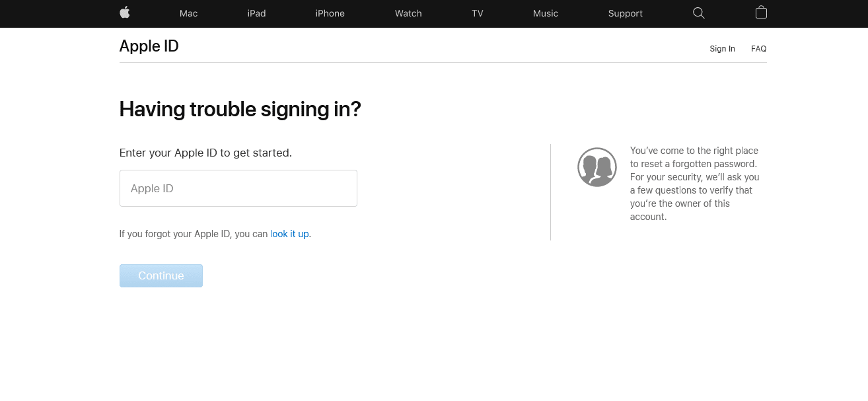Click the shopping bag icon

pos(761,13)
